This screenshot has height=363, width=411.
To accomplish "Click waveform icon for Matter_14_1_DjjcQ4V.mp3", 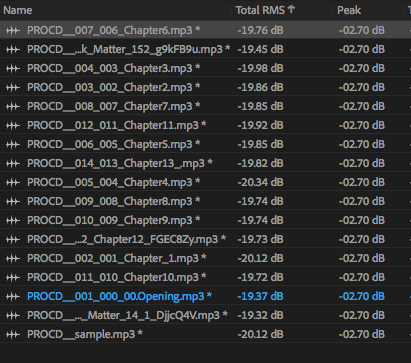I will tap(13, 315).
